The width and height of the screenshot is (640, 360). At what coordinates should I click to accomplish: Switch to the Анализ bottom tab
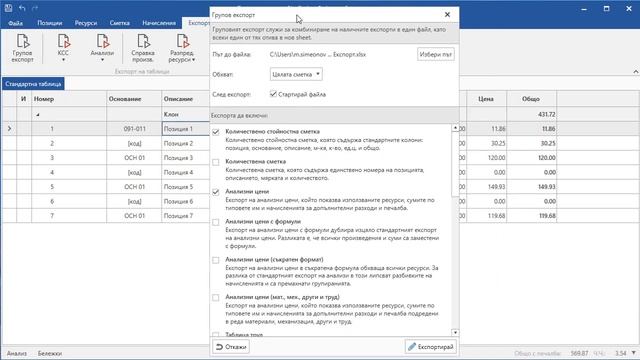(x=17, y=353)
